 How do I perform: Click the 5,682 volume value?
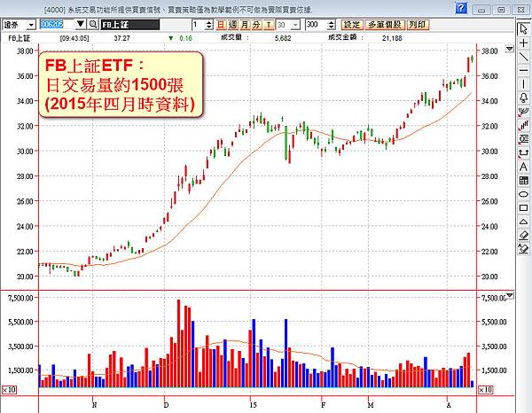coord(283,38)
